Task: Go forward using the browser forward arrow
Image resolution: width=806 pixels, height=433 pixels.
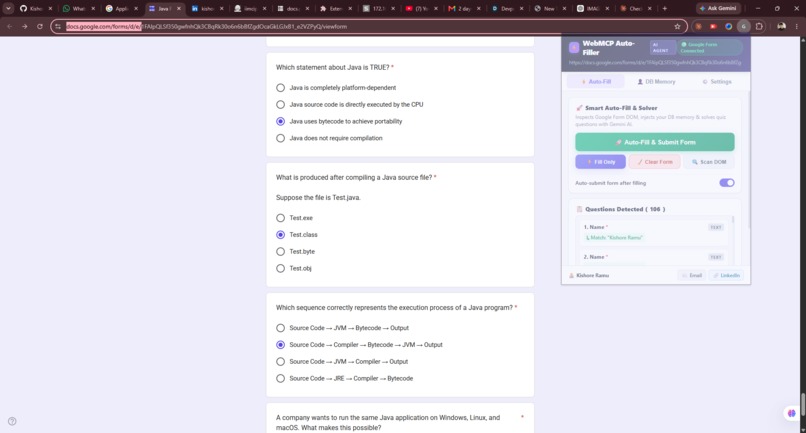Action: tap(24, 26)
